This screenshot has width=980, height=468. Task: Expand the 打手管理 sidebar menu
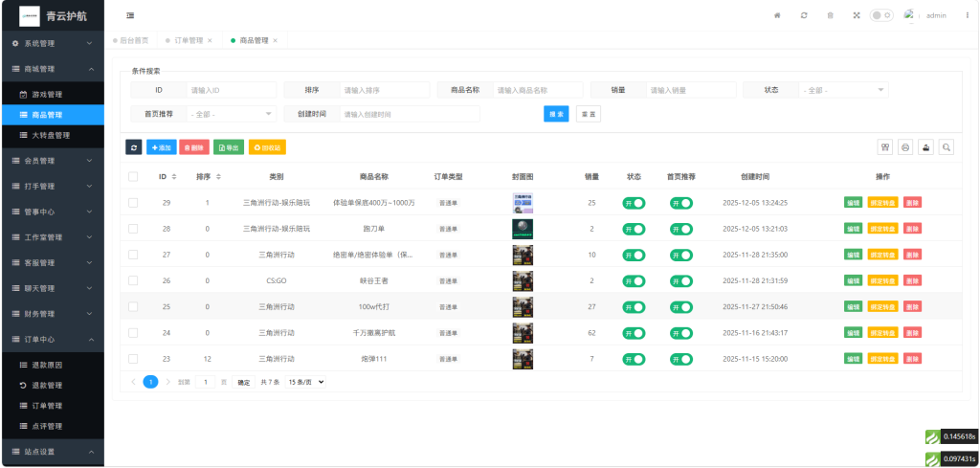point(52,187)
